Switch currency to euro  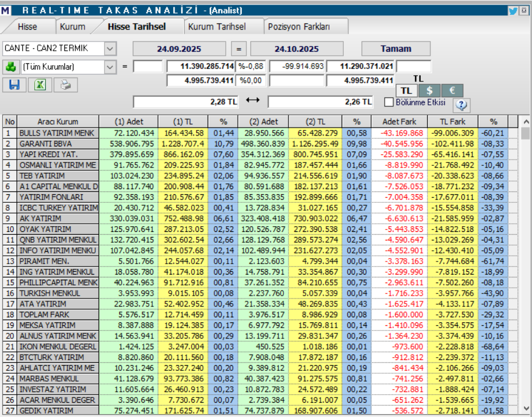[x=452, y=91]
